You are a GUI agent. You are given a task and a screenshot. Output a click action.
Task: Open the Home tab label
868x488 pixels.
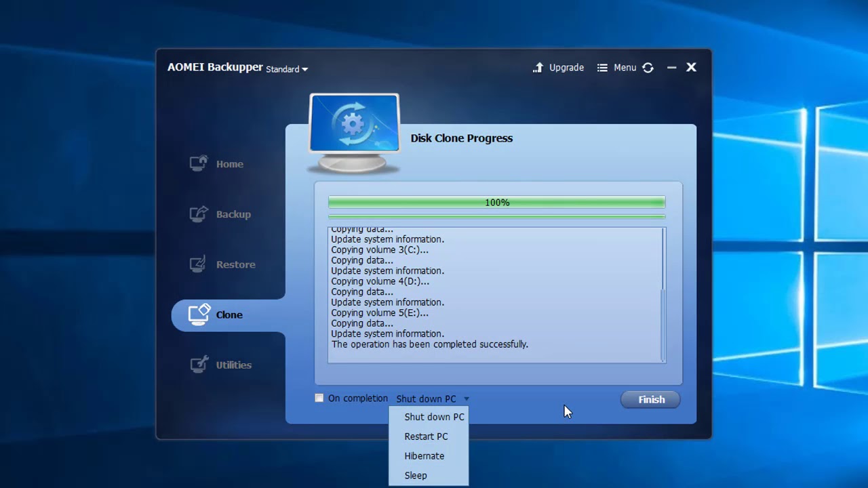pos(230,164)
